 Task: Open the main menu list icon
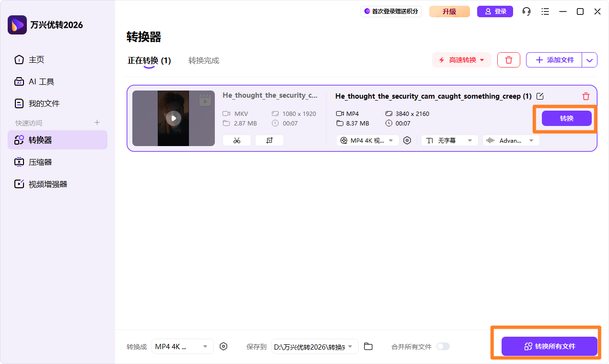(545, 11)
